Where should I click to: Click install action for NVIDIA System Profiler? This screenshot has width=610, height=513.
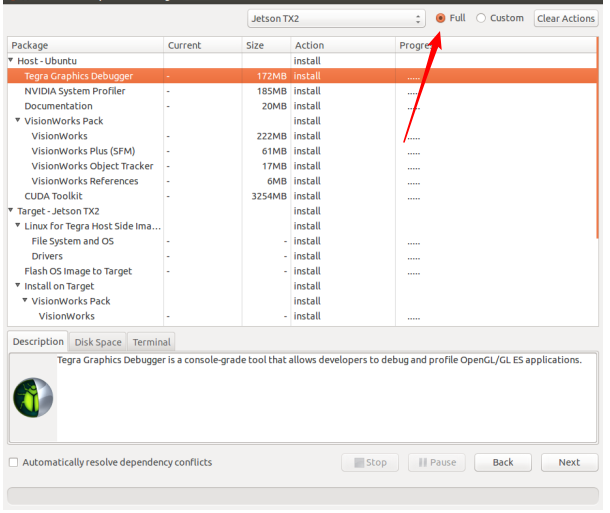[307, 91]
